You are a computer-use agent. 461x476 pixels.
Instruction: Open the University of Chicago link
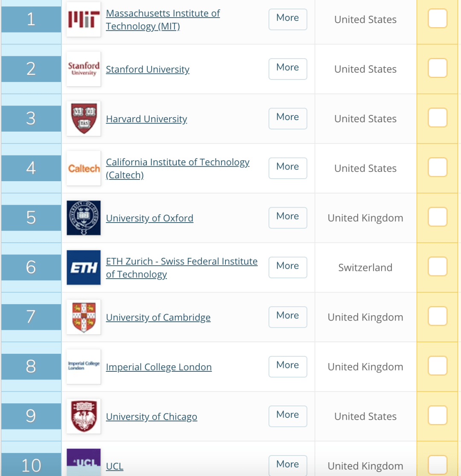point(152,417)
